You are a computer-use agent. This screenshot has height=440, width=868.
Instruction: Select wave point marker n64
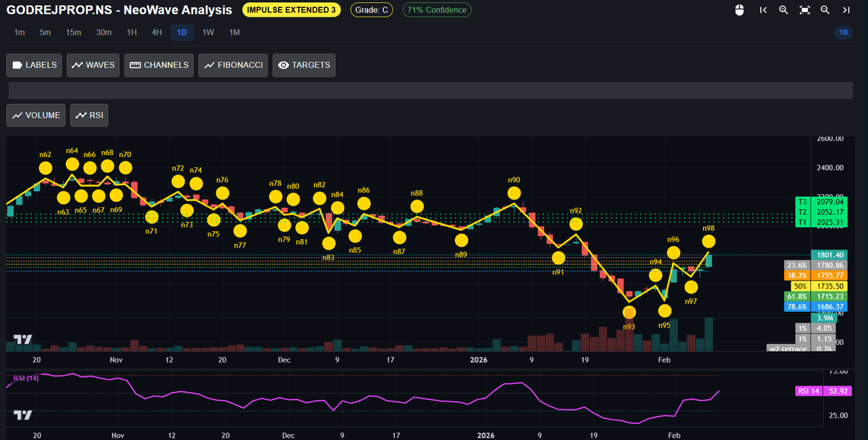coord(72,164)
